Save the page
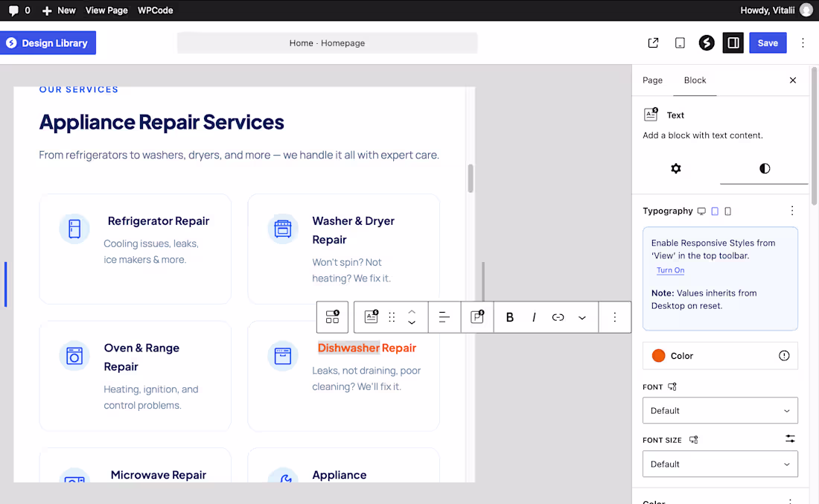The width and height of the screenshot is (819, 504). [768, 43]
